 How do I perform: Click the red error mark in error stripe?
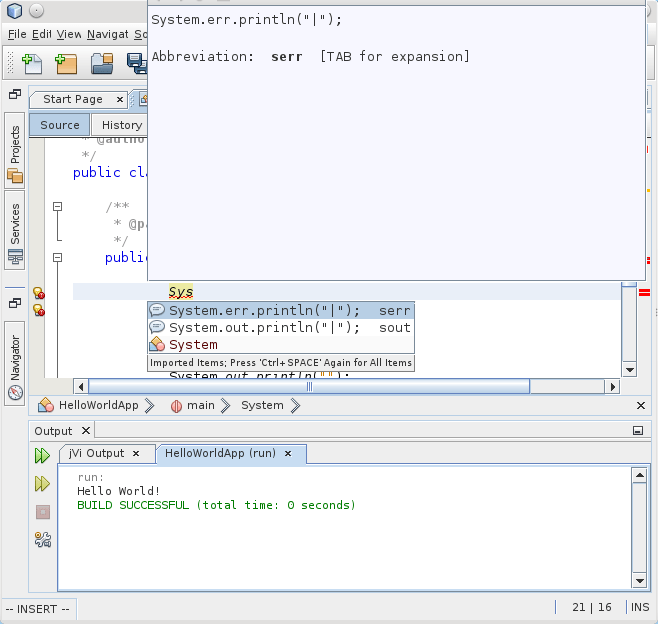(644, 292)
